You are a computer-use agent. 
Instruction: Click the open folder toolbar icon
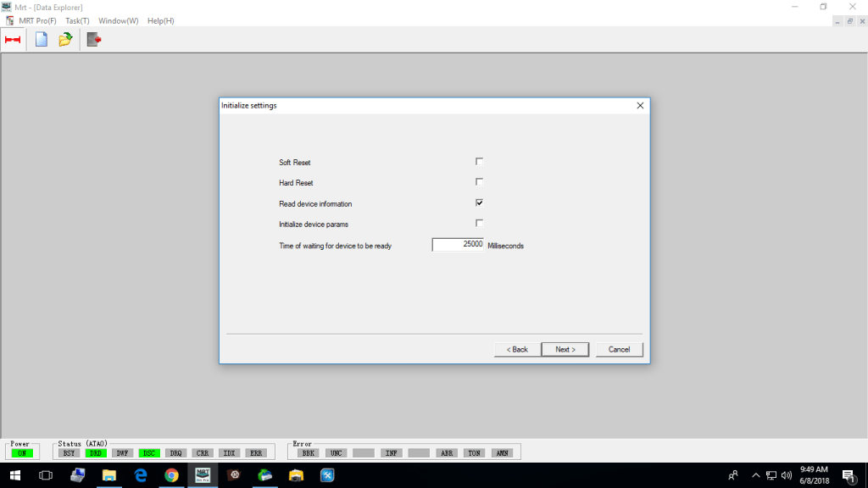(x=65, y=39)
